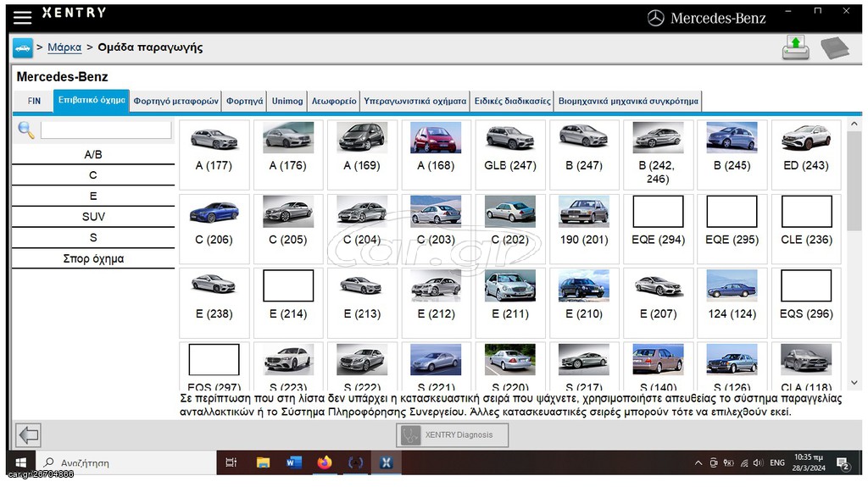Pick the 190 (201) classic model

coord(584,229)
